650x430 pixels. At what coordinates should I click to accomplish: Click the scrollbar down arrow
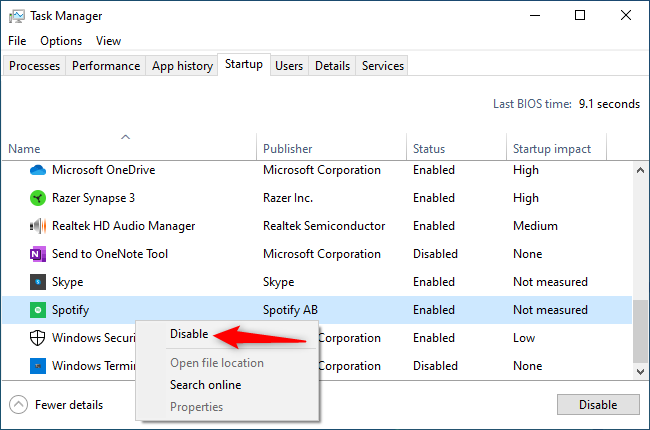(x=640, y=372)
